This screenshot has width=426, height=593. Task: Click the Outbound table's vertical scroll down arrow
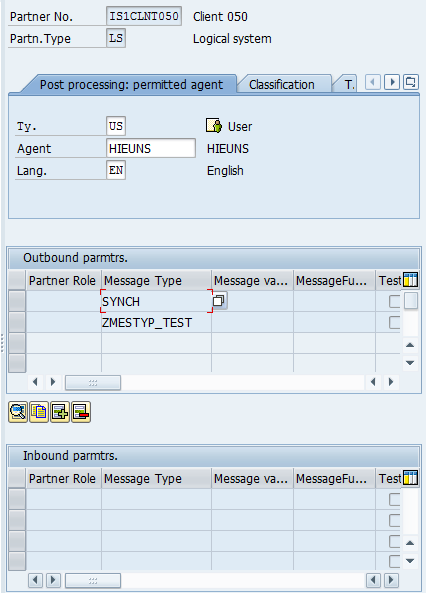[x=410, y=363]
